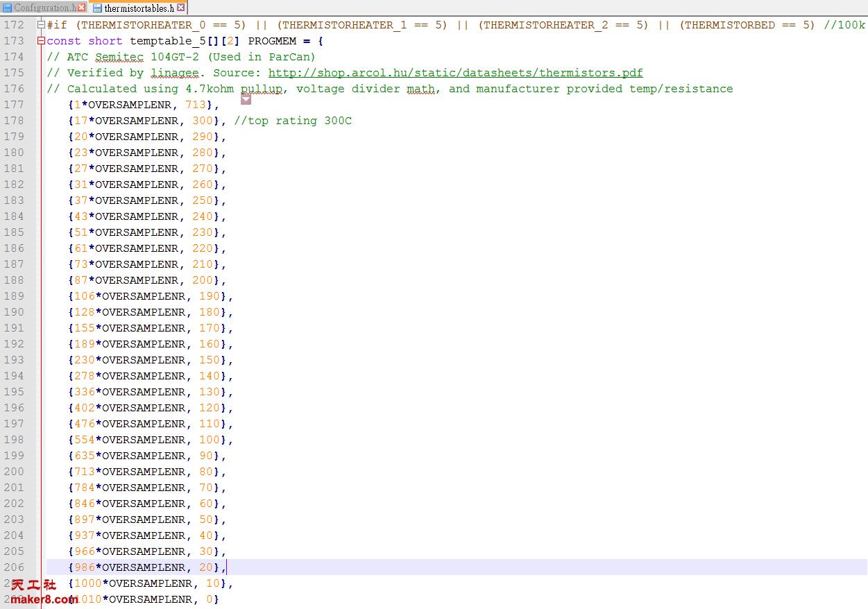868x609 pixels.
Task: Click the value 713 on line 177
Action: (196, 105)
